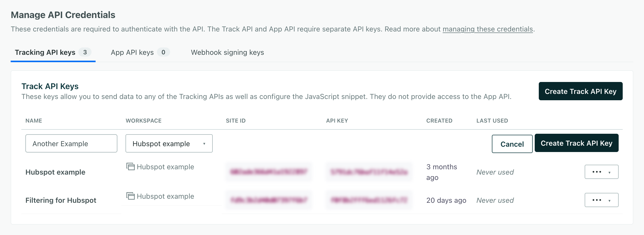
Task: Click Create Track API Key in the header
Action: [x=580, y=91]
